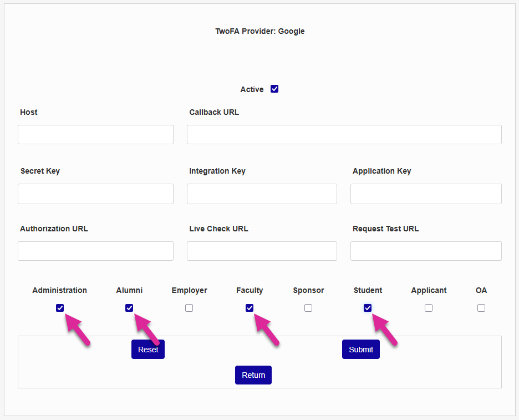
Task: Uncheck the Active checkbox
Action: [274, 89]
